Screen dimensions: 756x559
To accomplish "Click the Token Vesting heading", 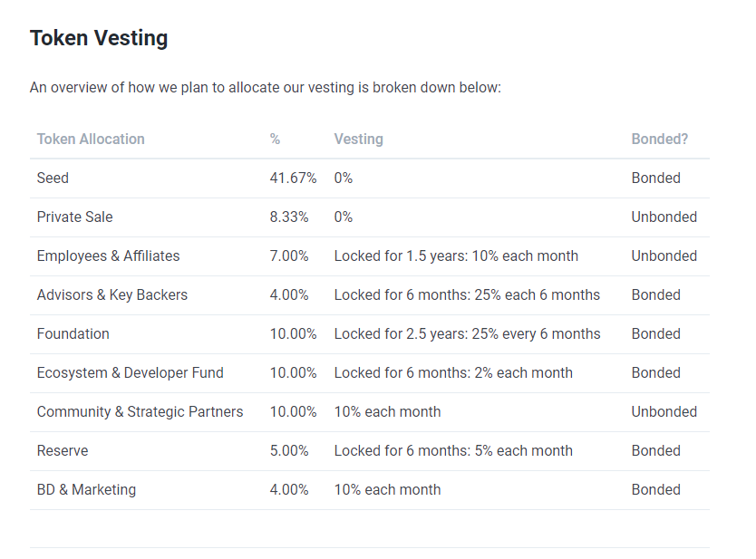I will point(99,38).
